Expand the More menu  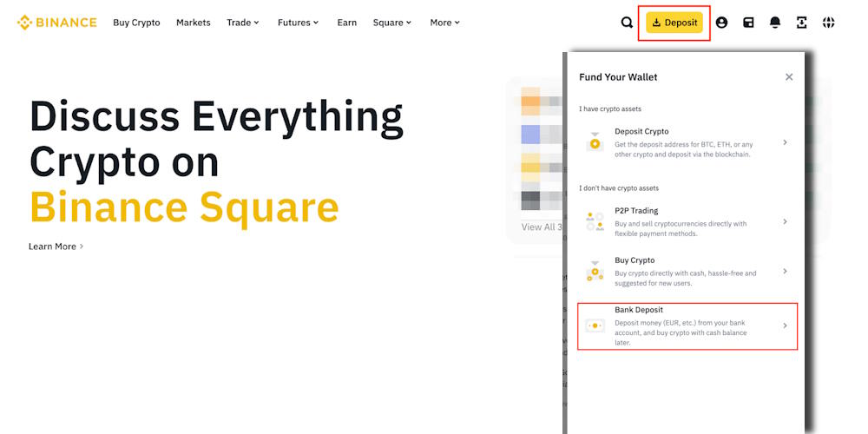pyautogui.click(x=445, y=23)
